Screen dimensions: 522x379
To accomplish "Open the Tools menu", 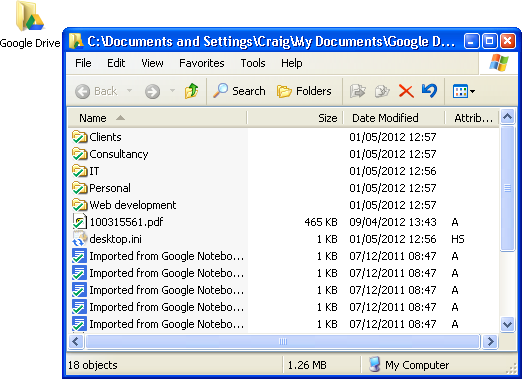I will pos(253,63).
